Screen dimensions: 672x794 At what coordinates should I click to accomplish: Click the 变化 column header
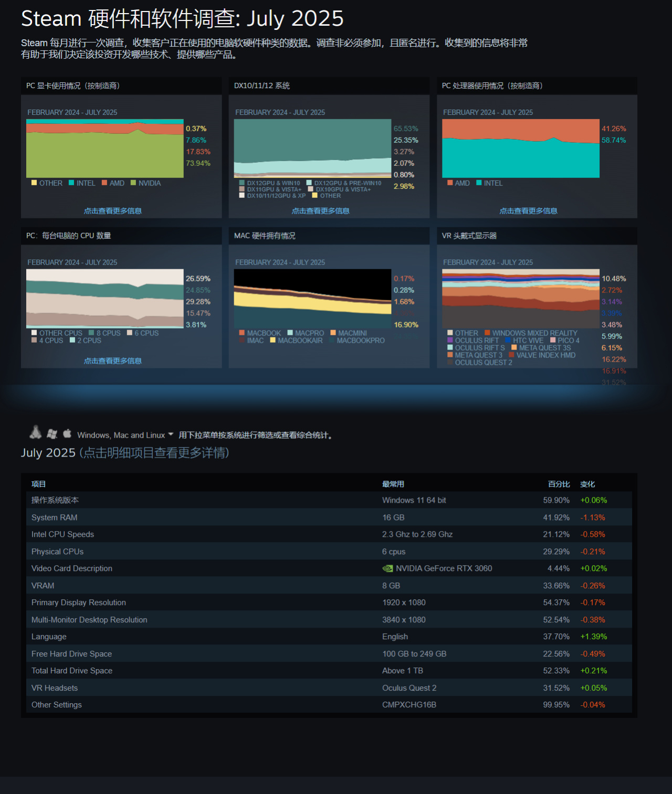tap(587, 484)
